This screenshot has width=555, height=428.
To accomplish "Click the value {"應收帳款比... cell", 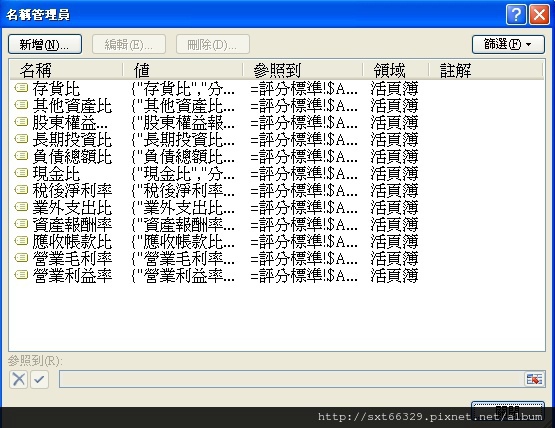I will (x=183, y=241).
